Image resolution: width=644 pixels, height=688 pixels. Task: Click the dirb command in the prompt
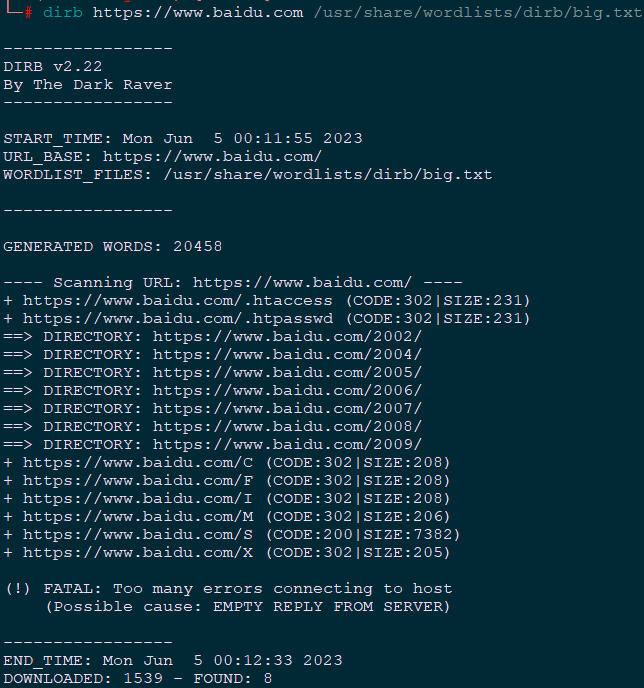64,13
